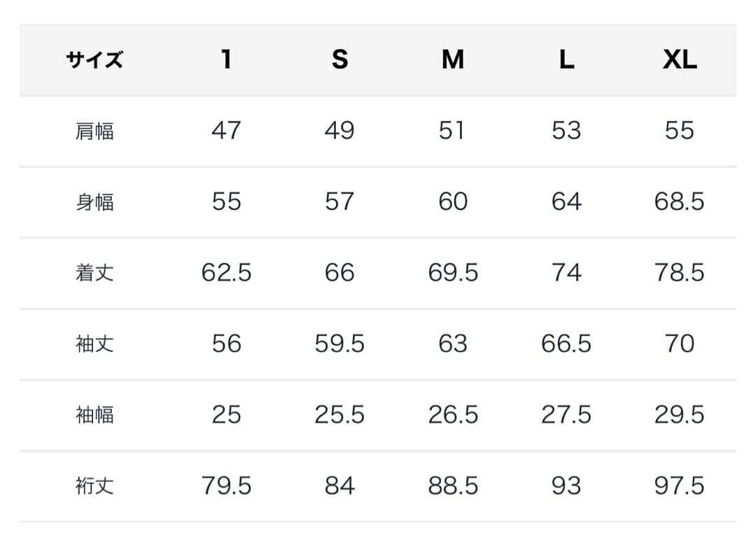Click the L size column header
The image size is (756, 550).
[566, 60]
